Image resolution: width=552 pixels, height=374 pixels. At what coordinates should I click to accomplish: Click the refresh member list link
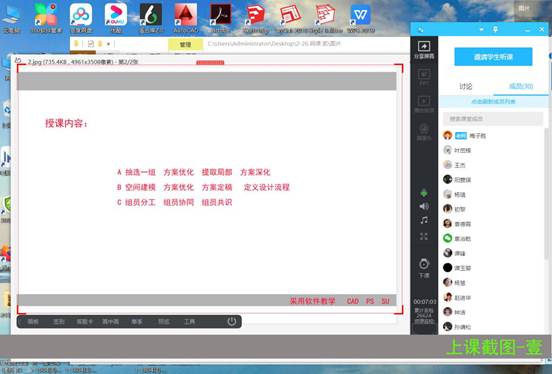493,101
